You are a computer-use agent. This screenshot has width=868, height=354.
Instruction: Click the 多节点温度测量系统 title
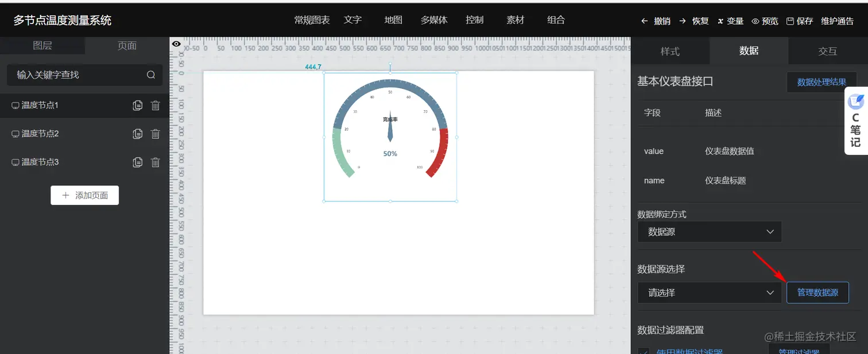click(x=63, y=21)
